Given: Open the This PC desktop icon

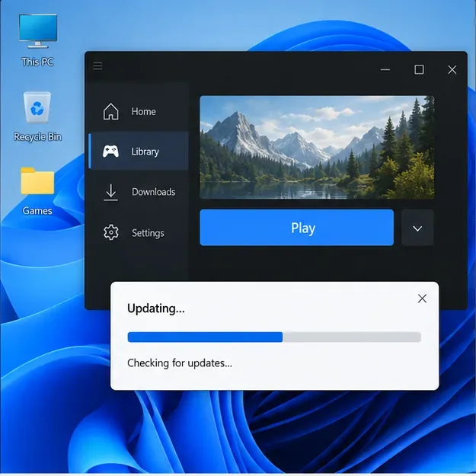Looking at the screenshot, I should pos(37,40).
